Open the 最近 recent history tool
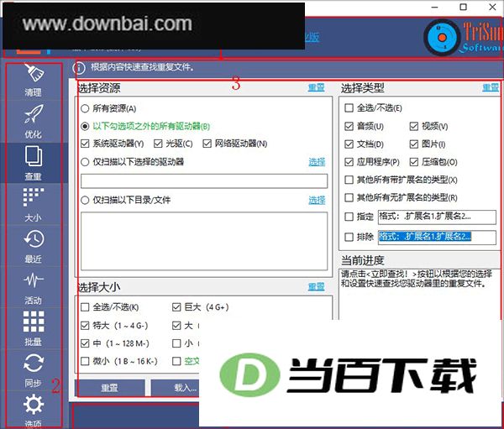 (x=34, y=246)
